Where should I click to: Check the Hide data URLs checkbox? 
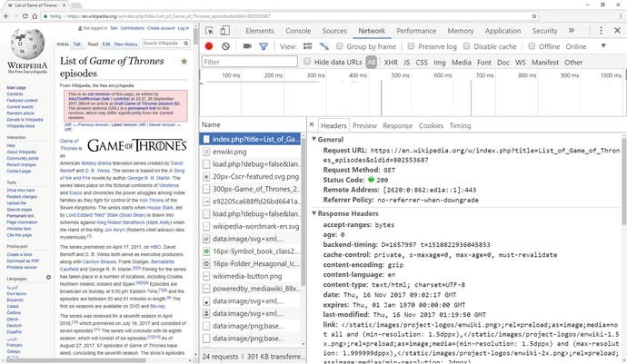tap(307, 62)
